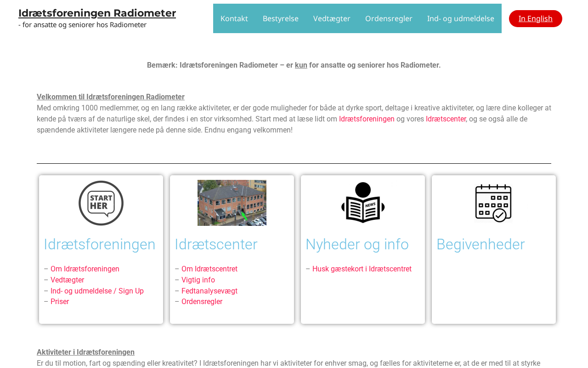Click the 'Idrætsforeningen' card heading
Viewport: 588px width, 368px height.
pos(100,244)
